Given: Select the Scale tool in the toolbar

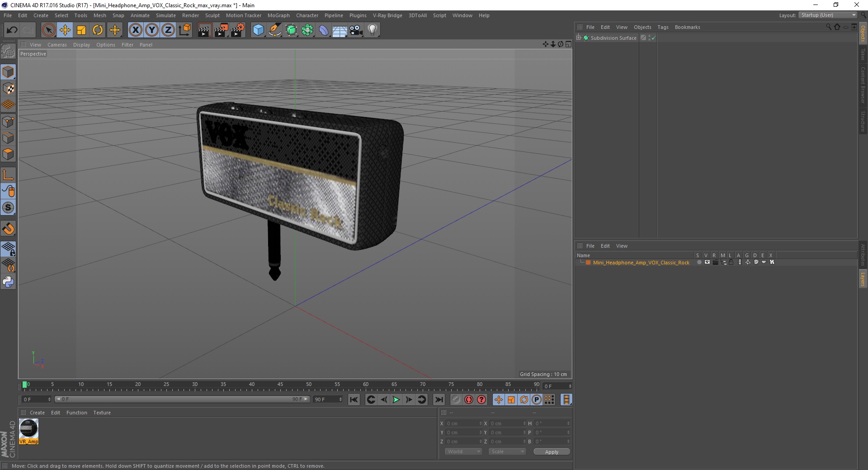Looking at the screenshot, I should point(81,30).
